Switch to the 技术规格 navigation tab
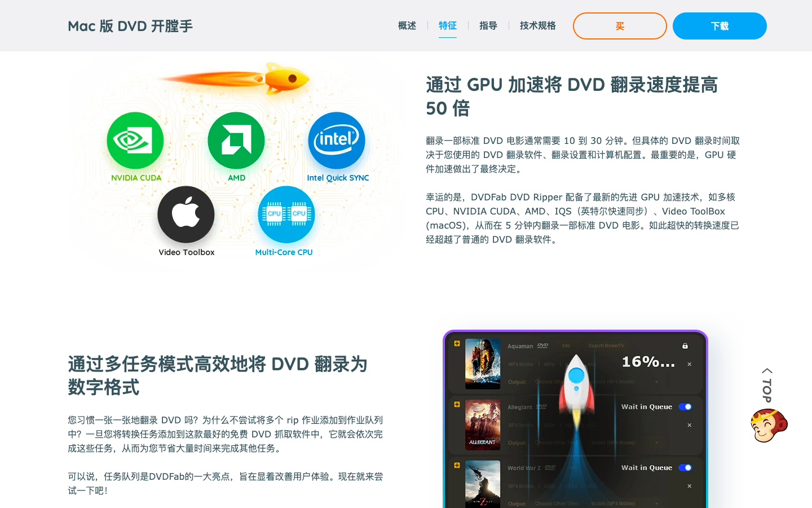The width and height of the screenshot is (812, 508). tap(538, 25)
